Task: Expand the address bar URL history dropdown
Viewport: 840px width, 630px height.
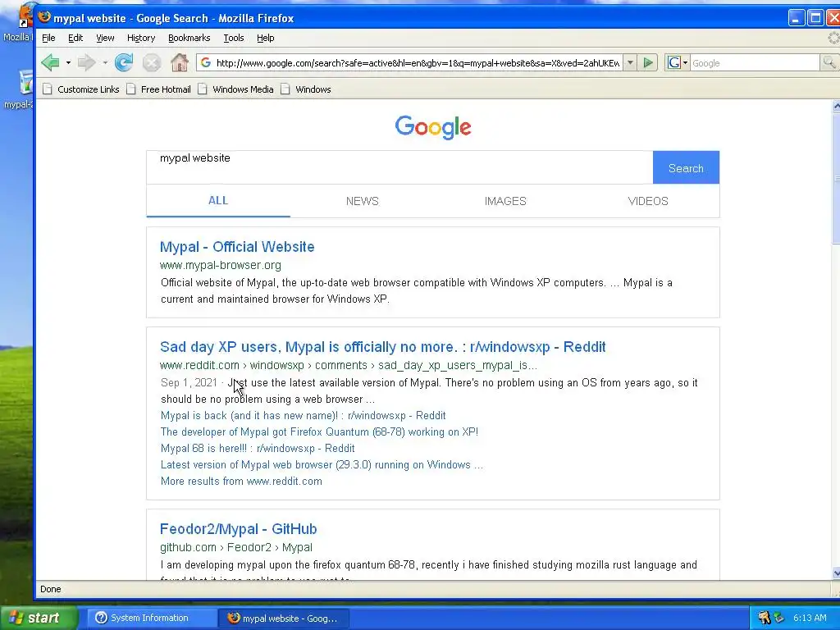Action: [630, 62]
